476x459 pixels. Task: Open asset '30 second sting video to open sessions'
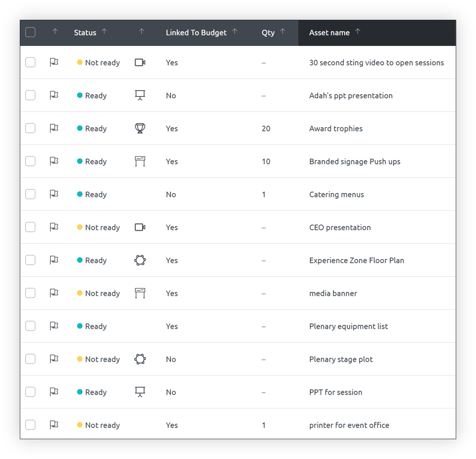[x=376, y=63]
